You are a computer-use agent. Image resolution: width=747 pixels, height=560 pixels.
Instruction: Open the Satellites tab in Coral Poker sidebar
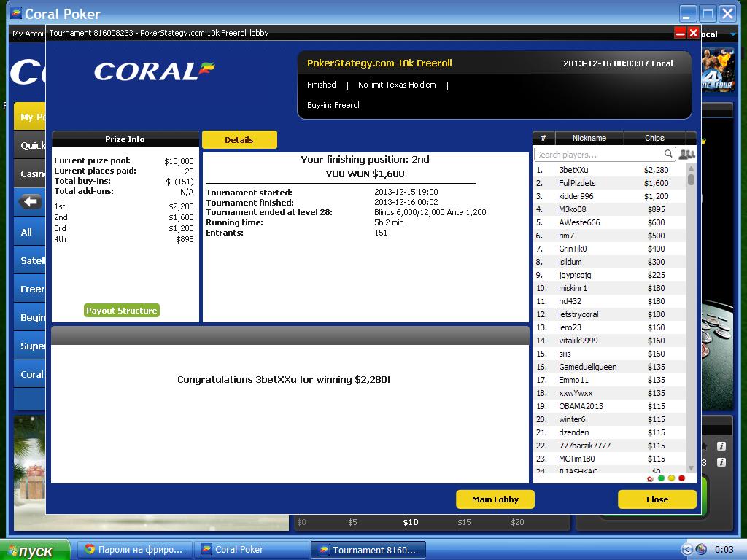[x=29, y=260]
